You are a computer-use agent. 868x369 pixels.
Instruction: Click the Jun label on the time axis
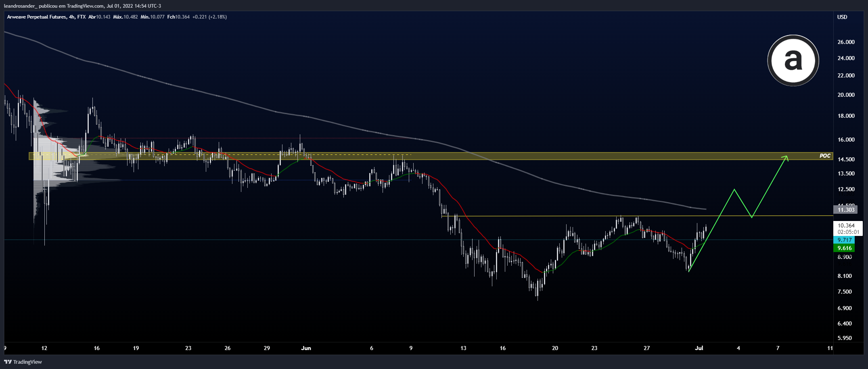point(306,348)
